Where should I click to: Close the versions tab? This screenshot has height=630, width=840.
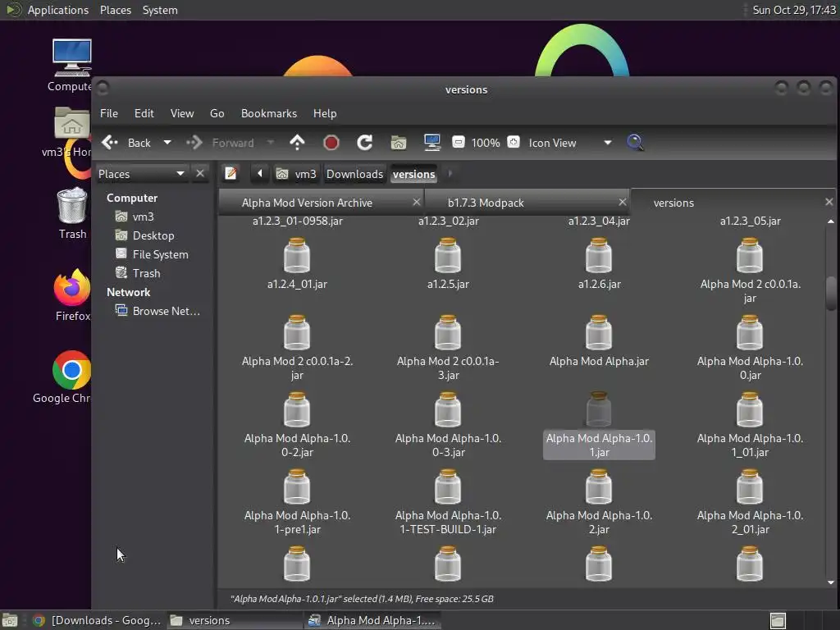click(829, 202)
